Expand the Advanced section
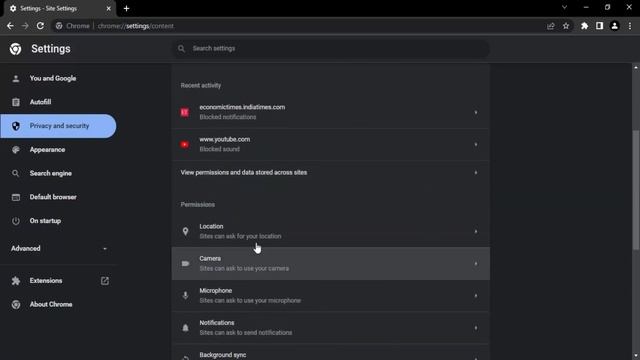640x360 pixels. [58, 248]
